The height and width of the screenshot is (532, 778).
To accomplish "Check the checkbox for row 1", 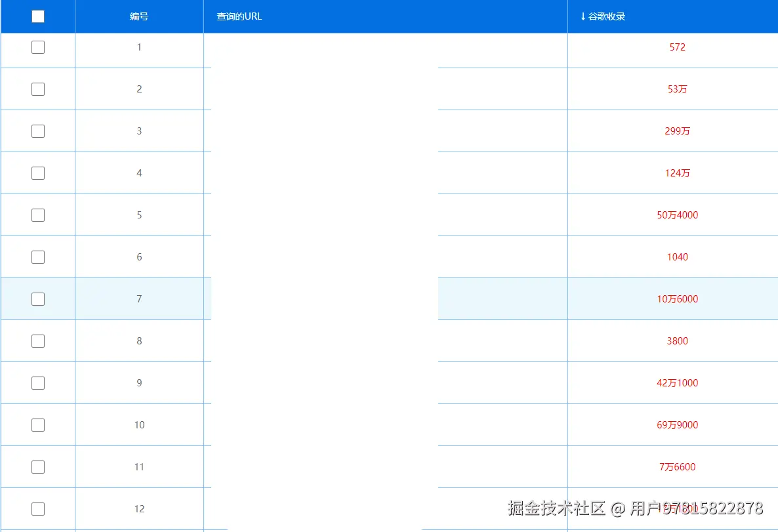I will tap(37, 47).
